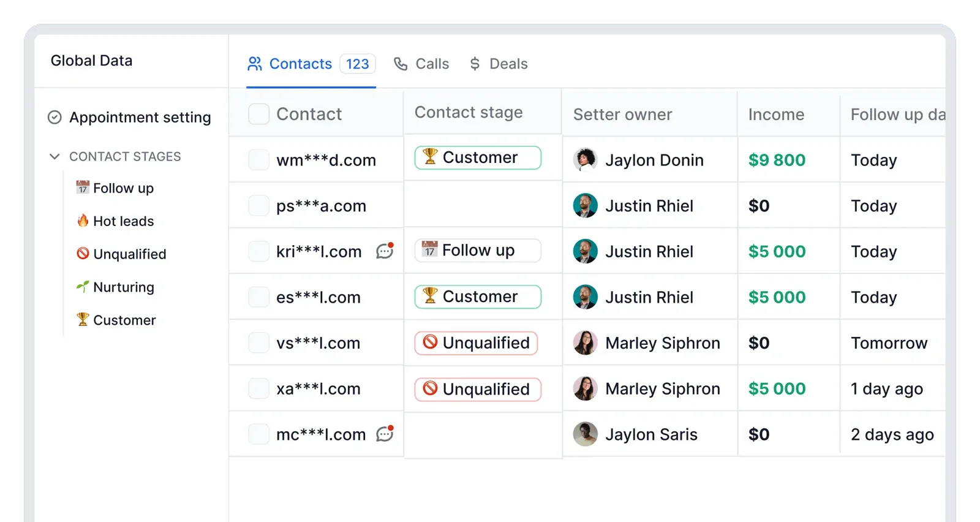Viewport: 980px width, 522px height.
Task: Tick the vs***l.com checkbox
Action: 258,343
